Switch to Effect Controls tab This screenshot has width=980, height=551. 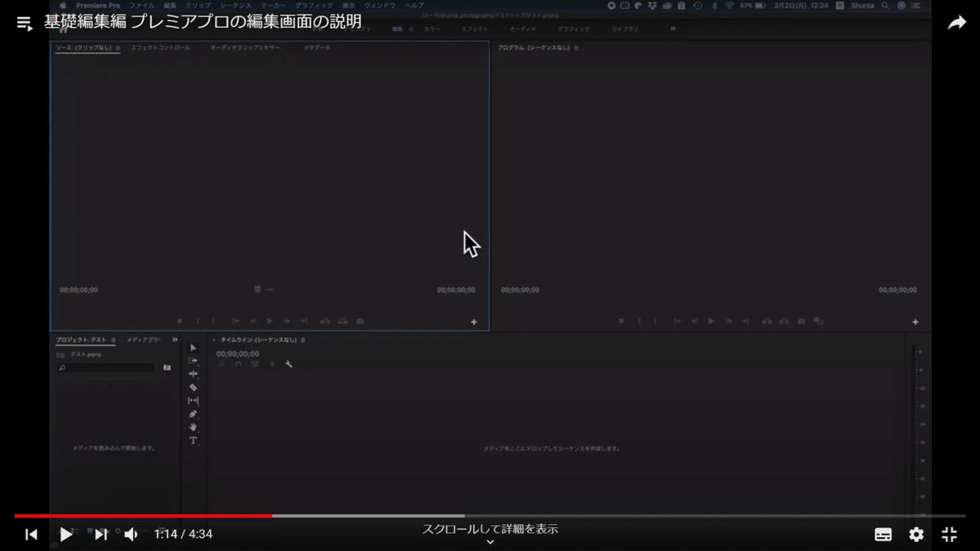click(161, 48)
